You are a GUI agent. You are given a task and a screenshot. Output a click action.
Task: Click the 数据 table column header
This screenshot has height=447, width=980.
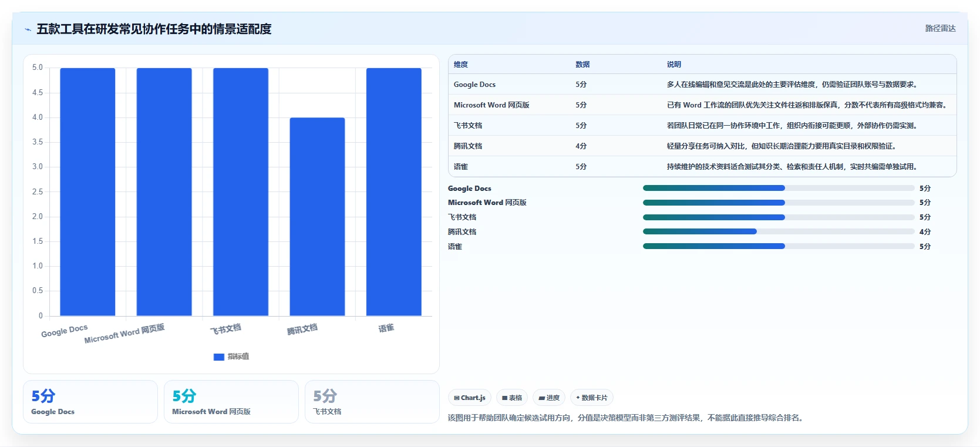[582, 65]
